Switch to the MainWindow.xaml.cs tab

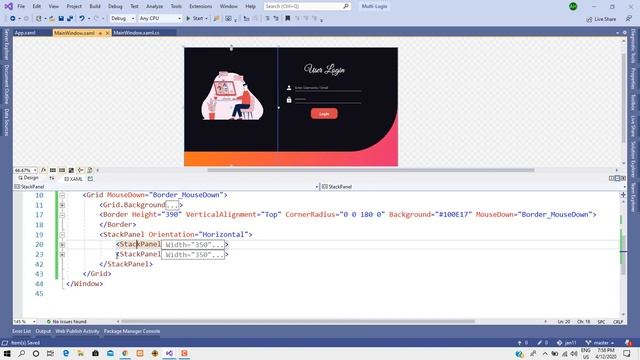136,33
